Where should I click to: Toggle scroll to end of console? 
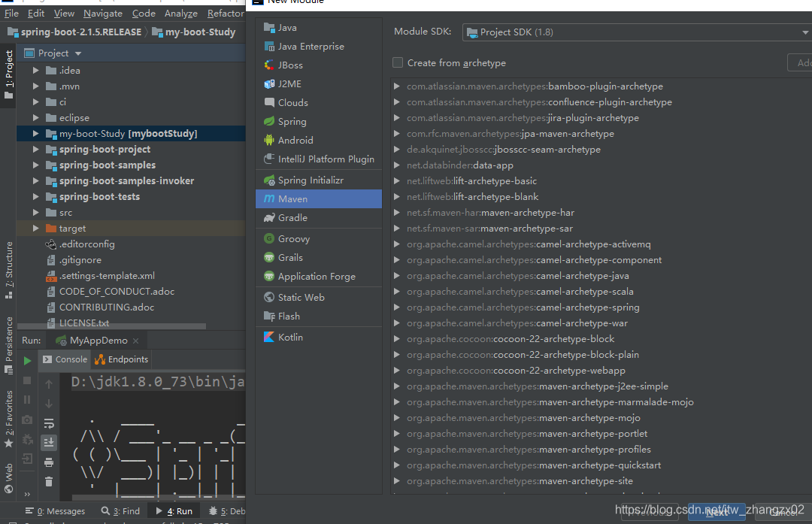click(x=49, y=442)
